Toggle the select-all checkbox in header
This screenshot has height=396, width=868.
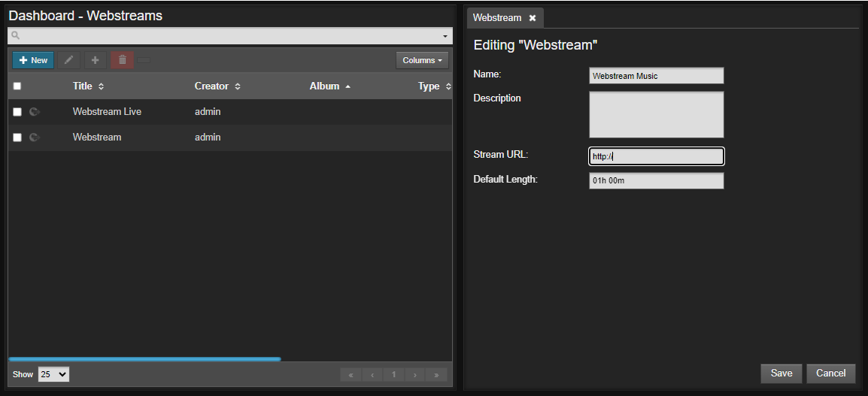click(x=17, y=86)
